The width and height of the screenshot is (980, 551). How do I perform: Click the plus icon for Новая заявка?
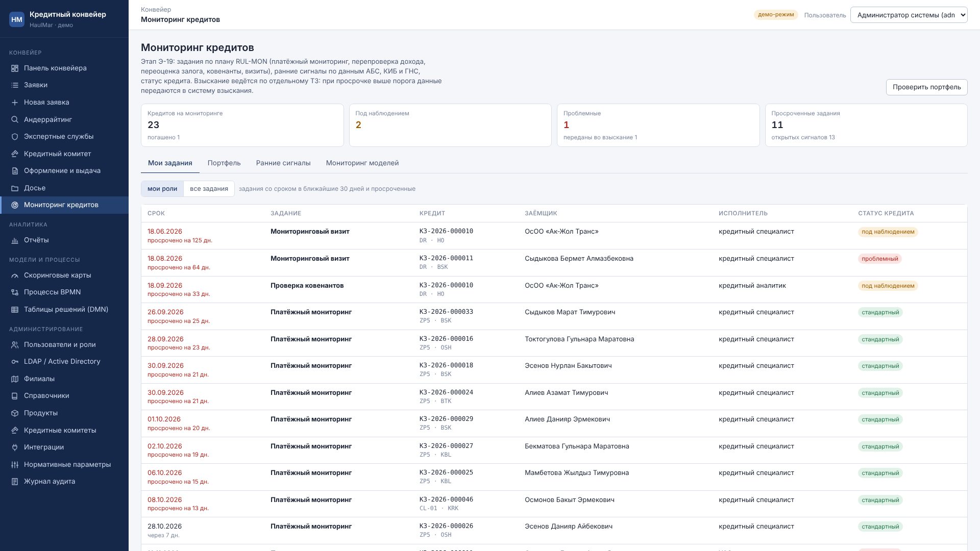coord(15,103)
